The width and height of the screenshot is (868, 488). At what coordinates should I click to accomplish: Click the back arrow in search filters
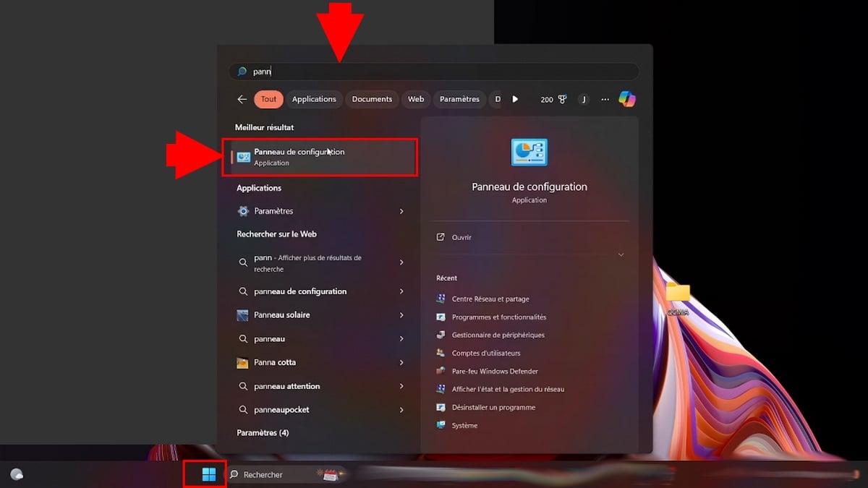pos(242,99)
